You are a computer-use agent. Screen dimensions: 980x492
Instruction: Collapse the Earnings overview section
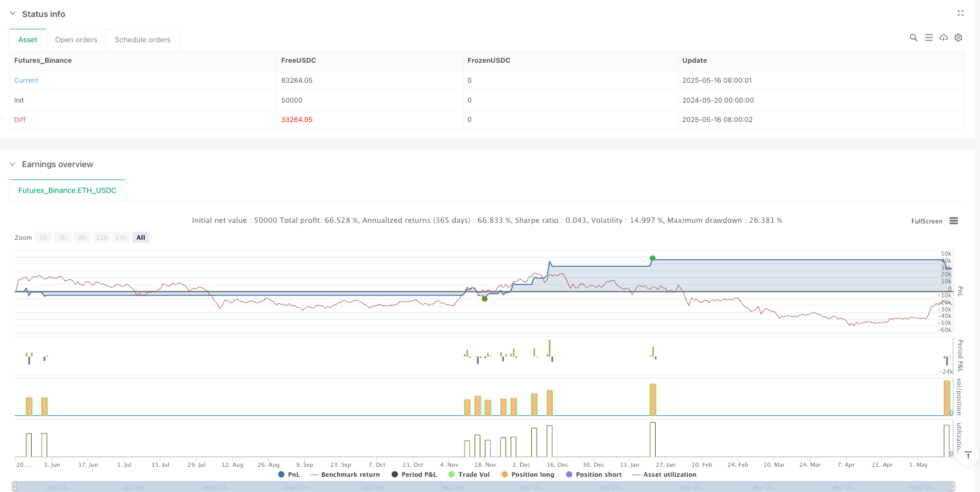12,164
